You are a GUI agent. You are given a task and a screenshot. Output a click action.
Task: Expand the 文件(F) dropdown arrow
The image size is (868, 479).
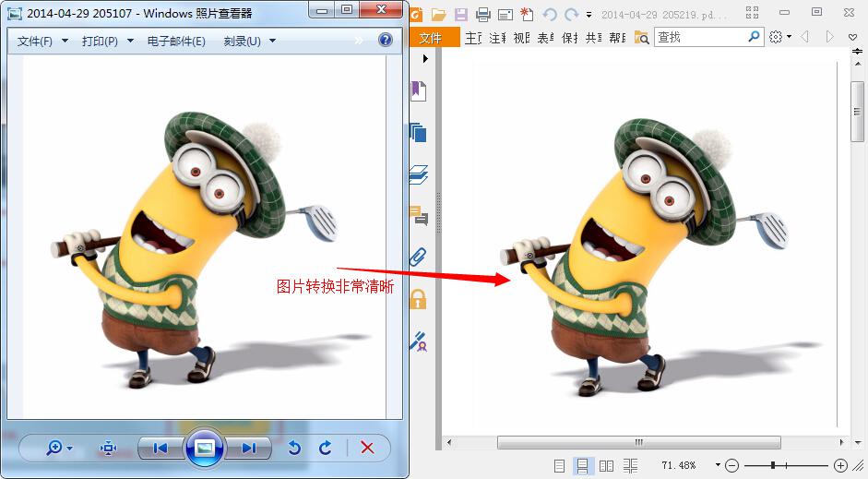[x=65, y=41]
